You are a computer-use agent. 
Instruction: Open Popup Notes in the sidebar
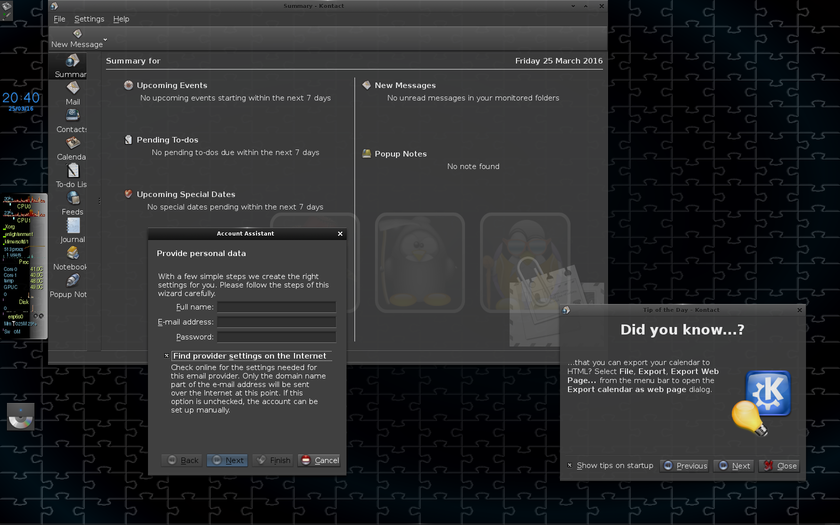[x=69, y=286]
